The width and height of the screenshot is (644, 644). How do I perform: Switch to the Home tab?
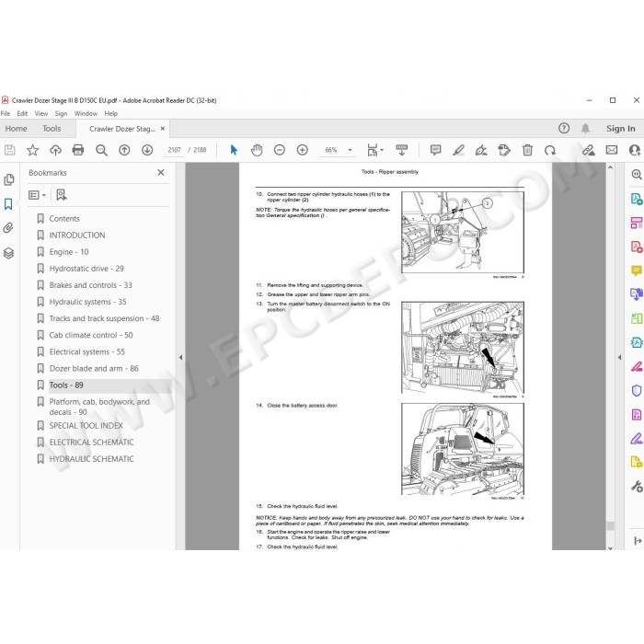[16, 129]
